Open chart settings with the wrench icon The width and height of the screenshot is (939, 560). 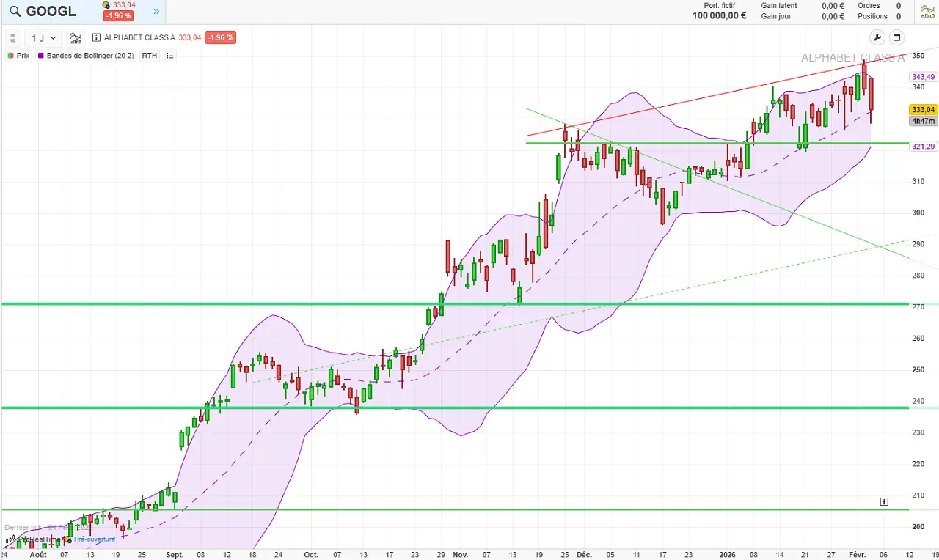pos(877,38)
